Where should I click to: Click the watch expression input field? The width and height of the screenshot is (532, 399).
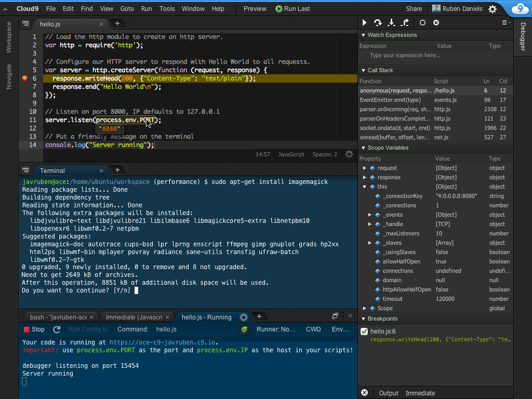[x=405, y=56]
